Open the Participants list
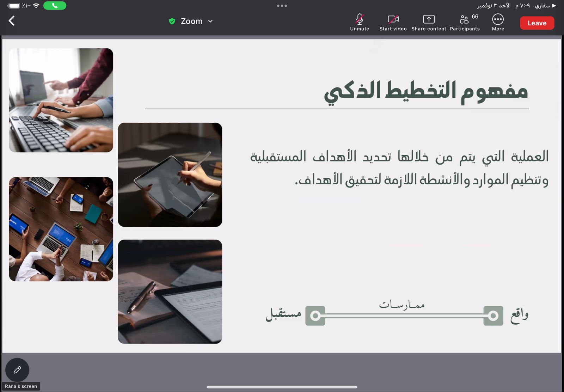Viewport: 564px width, 392px height. [465, 23]
